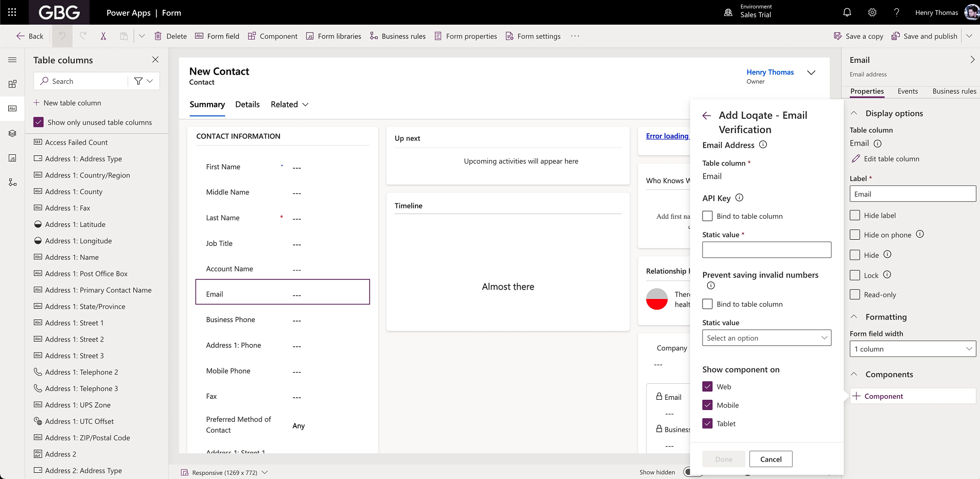Enable Hide label for the Email field
Image resolution: width=980 pixels, height=479 pixels.
point(855,215)
